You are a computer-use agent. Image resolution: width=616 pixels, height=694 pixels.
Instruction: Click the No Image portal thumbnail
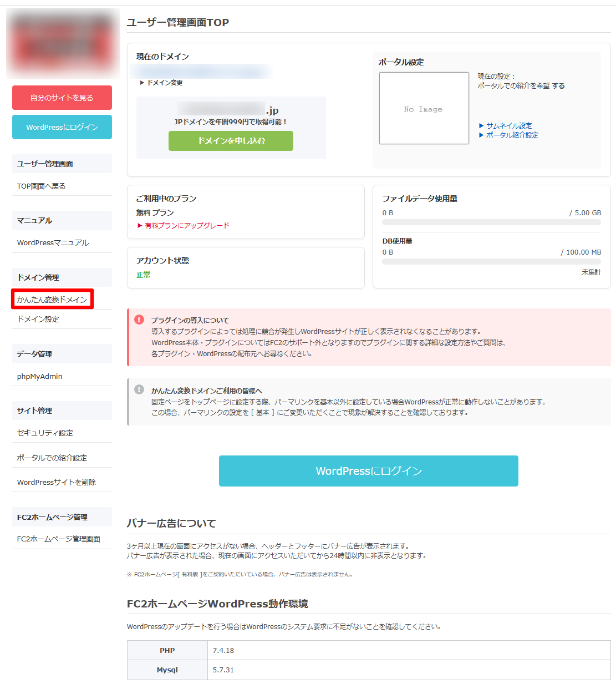pos(424,109)
